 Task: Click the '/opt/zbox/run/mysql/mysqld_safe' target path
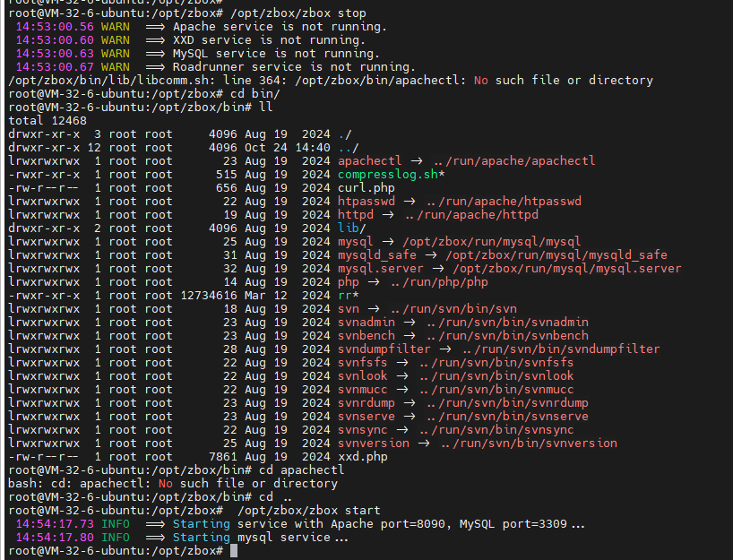(x=556, y=255)
